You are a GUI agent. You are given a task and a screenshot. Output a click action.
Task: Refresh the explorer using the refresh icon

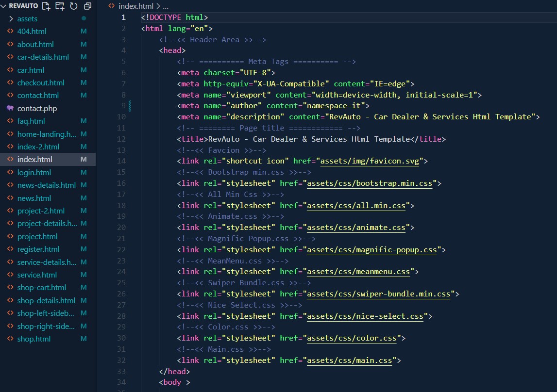(73, 6)
